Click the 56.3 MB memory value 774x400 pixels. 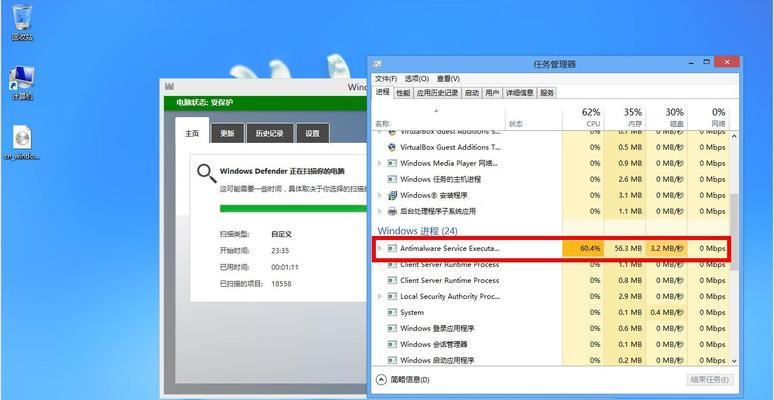(628, 248)
